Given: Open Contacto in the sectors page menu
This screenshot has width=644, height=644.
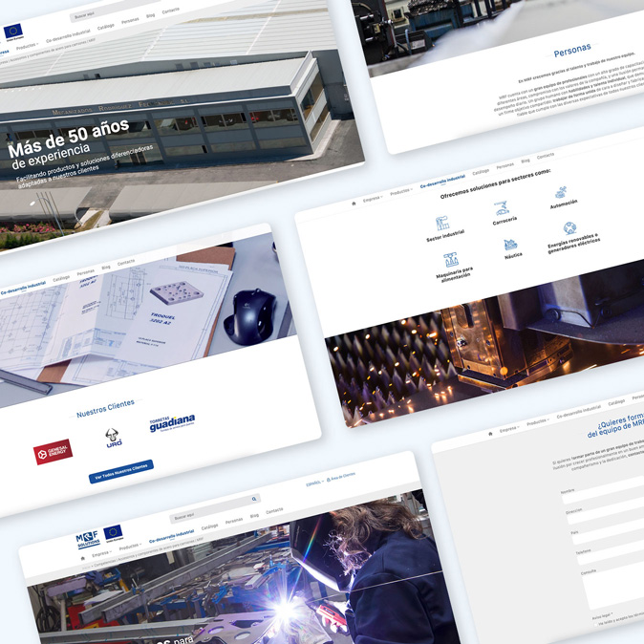Looking at the screenshot, I should coord(546,156).
